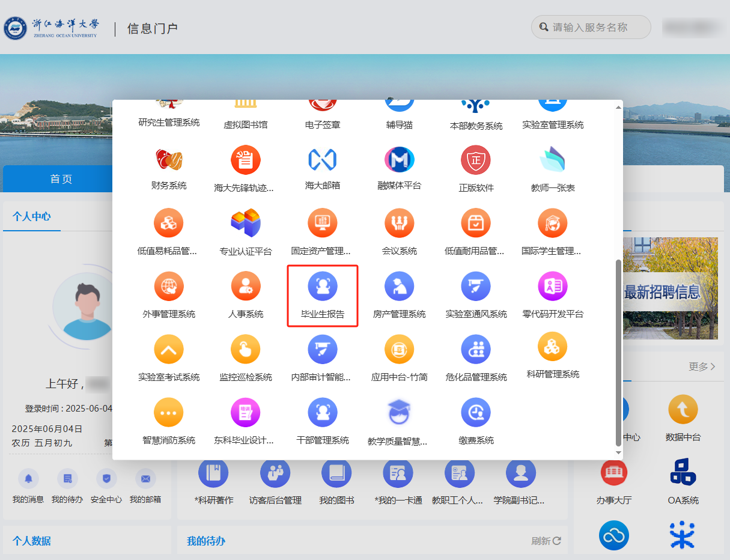Open 内部审计智能 system icon
This screenshot has width=730, height=560.
323,350
